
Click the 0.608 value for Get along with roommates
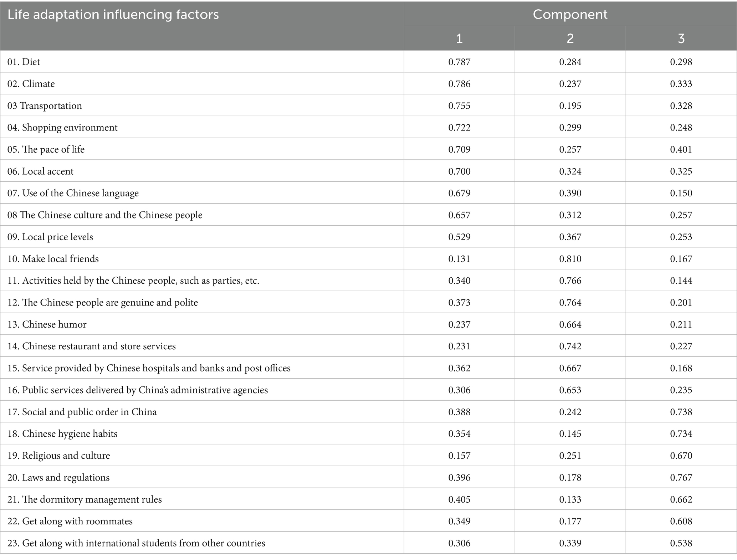681,521
